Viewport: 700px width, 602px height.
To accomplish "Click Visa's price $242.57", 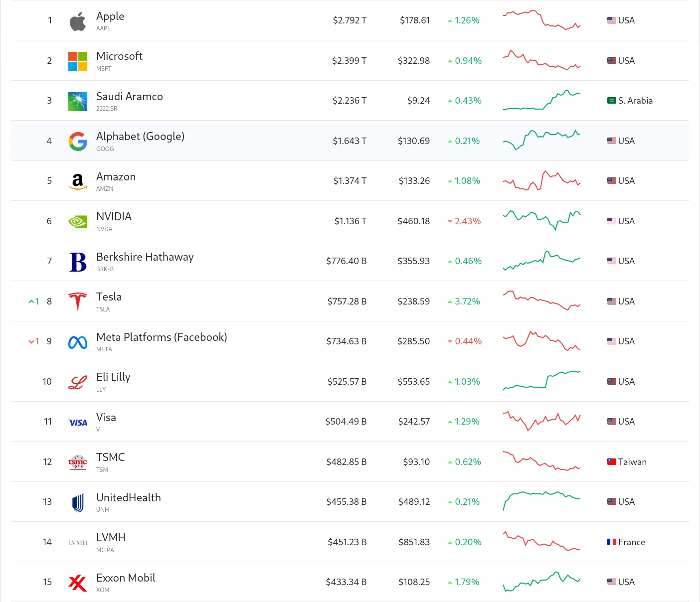I will (x=414, y=422).
